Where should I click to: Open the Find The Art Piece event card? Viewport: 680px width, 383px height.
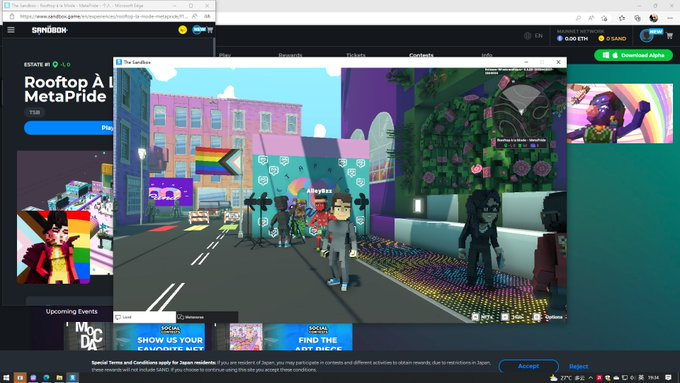283,337
